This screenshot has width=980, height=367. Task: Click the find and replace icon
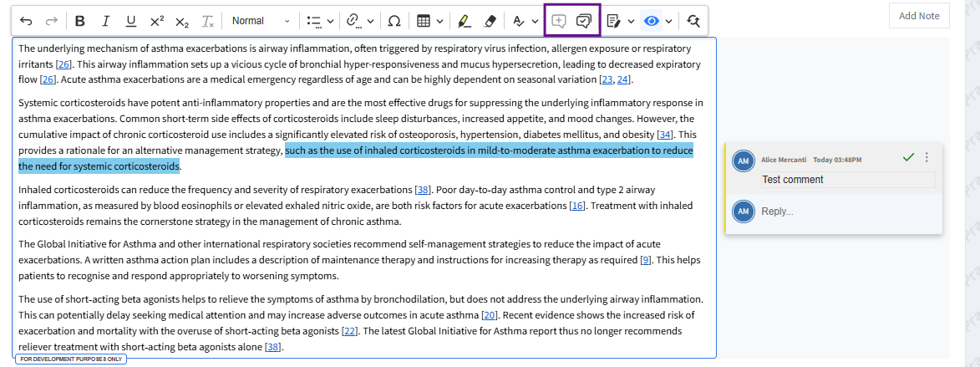pos(693,21)
